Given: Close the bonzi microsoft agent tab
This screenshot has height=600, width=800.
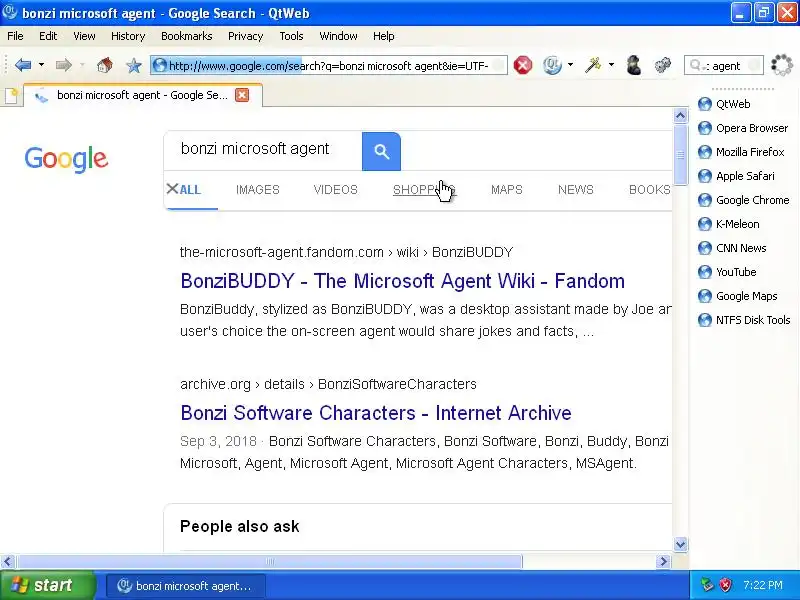Looking at the screenshot, I should (242, 95).
